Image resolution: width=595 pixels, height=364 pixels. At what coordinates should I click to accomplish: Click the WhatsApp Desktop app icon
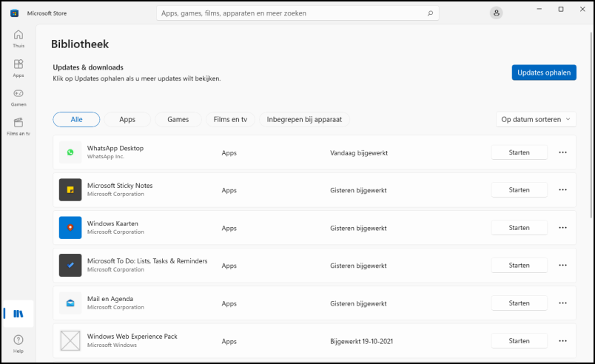70,152
